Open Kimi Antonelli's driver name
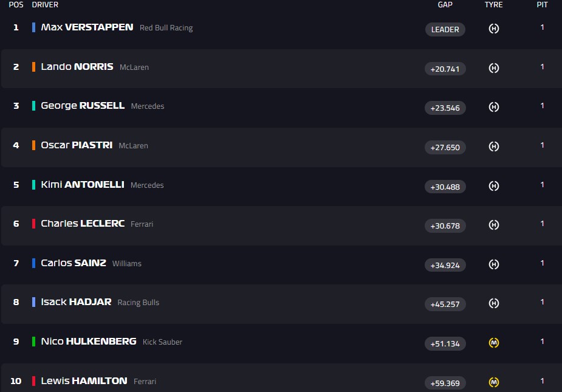This screenshot has height=392, width=562. click(x=82, y=185)
